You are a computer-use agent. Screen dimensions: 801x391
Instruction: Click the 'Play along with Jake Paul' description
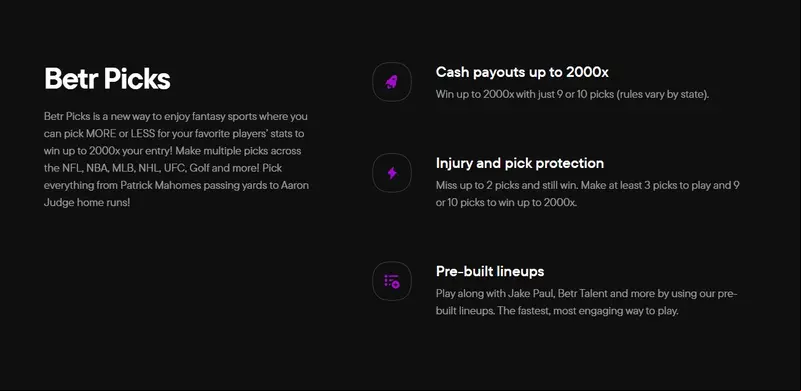[586, 302]
